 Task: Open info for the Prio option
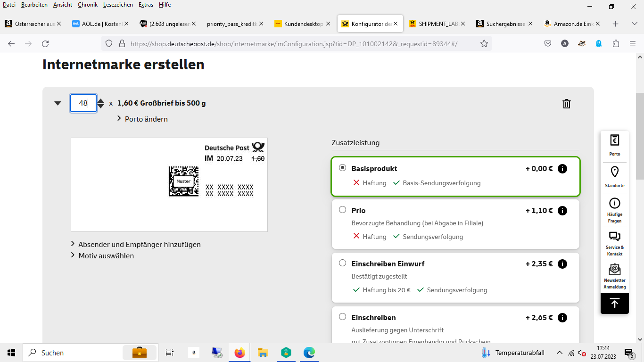(562, 211)
